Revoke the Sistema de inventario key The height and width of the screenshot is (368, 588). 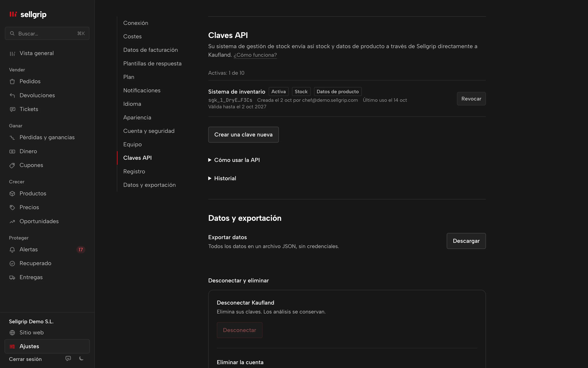coord(471,98)
